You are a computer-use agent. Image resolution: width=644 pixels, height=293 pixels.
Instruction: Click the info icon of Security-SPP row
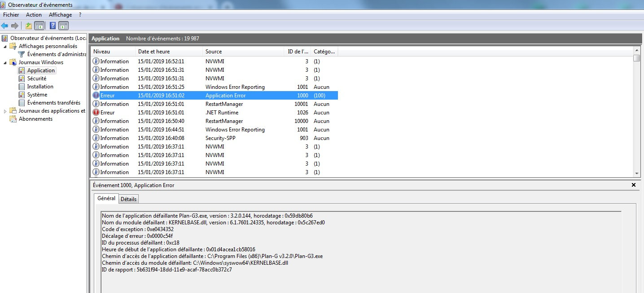pos(96,138)
